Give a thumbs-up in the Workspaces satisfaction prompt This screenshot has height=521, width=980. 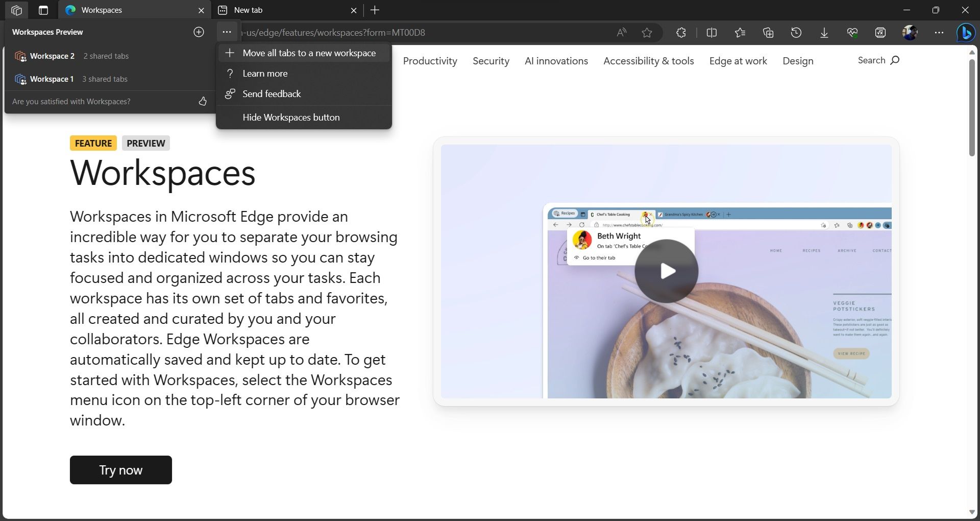coord(202,102)
